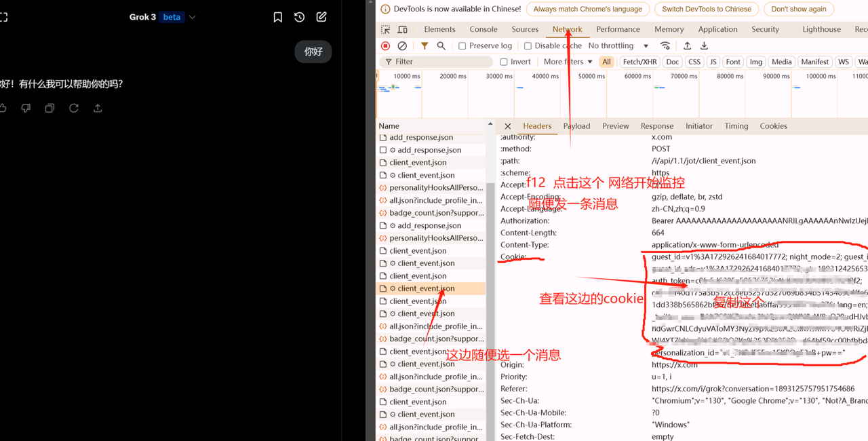Viewport: 868px width, 441px height.
Task: Click the beta badge next to Grok 3
Action: tap(172, 17)
